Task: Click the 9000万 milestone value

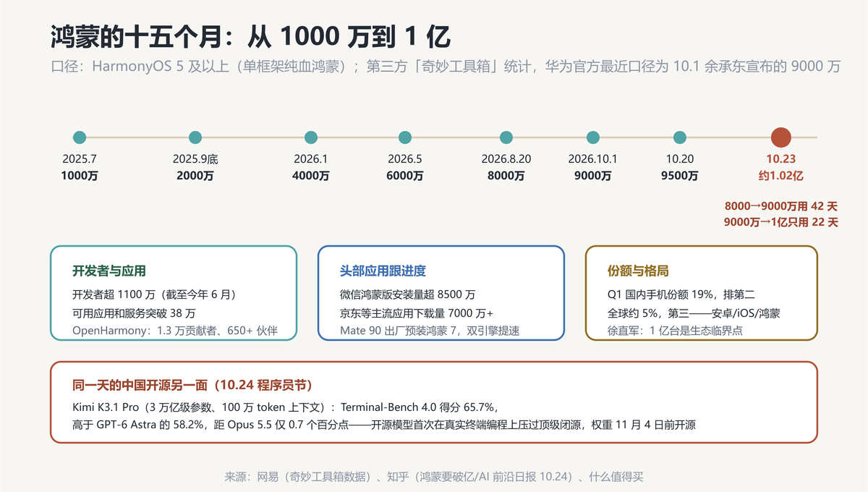Action: (593, 176)
